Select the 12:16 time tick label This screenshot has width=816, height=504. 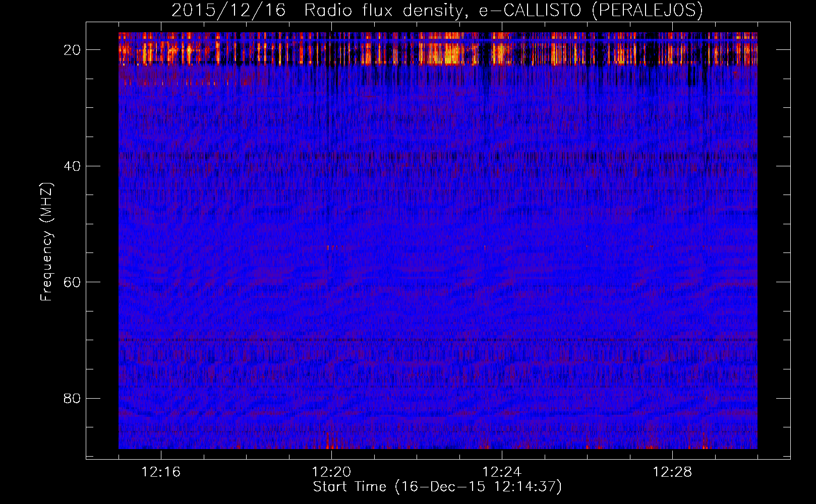161,472
